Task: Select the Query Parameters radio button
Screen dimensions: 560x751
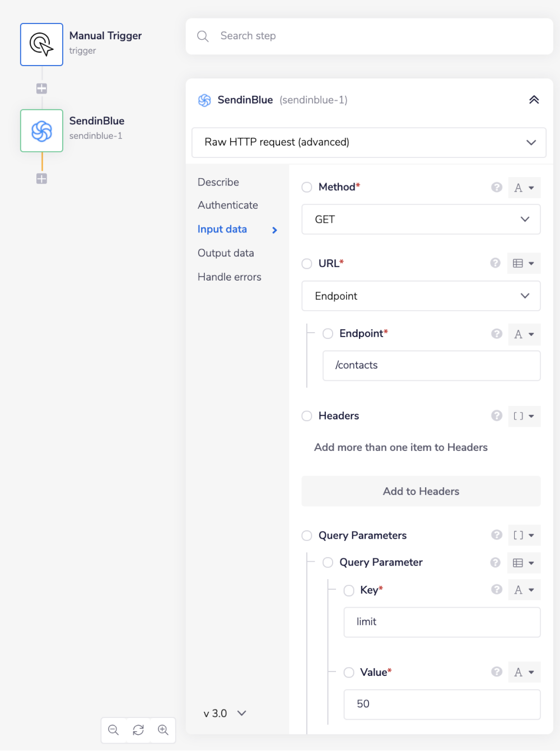Action: (307, 535)
